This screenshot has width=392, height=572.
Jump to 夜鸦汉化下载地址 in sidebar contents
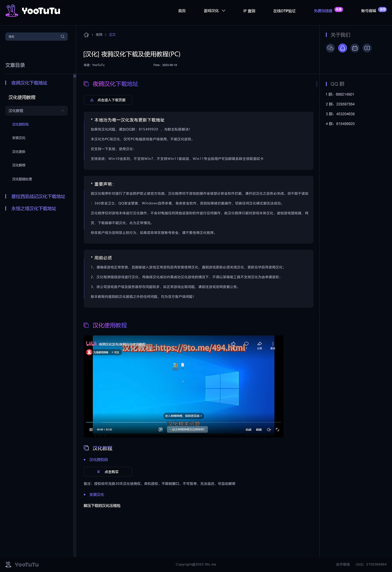29,83
